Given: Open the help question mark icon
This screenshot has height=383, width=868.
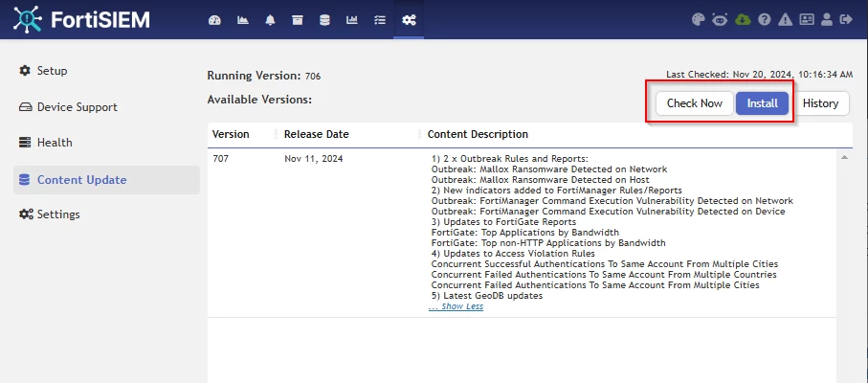Looking at the screenshot, I should [765, 20].
